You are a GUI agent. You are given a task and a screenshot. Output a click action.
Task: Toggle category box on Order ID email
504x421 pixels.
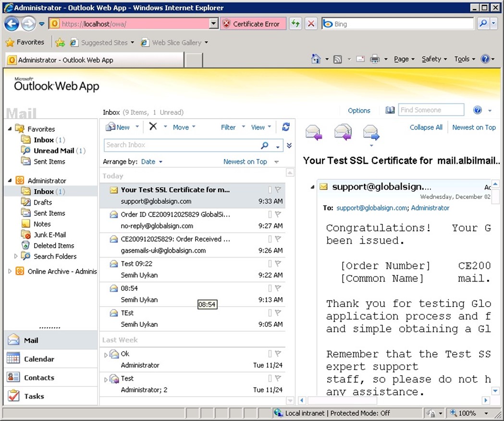coord(270,214)
